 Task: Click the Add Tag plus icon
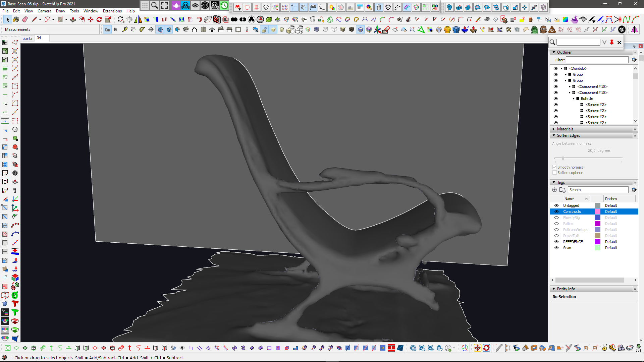click(x=554, y=190)
